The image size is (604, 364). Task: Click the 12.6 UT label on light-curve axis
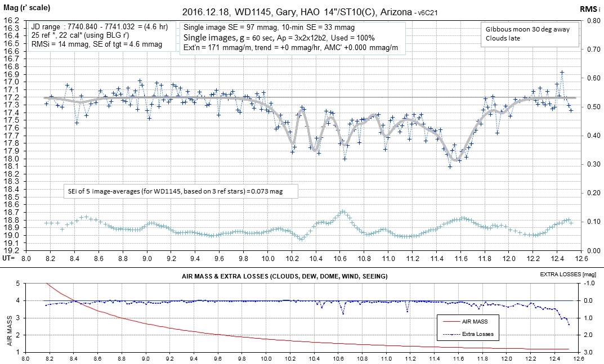pos(581,258)
